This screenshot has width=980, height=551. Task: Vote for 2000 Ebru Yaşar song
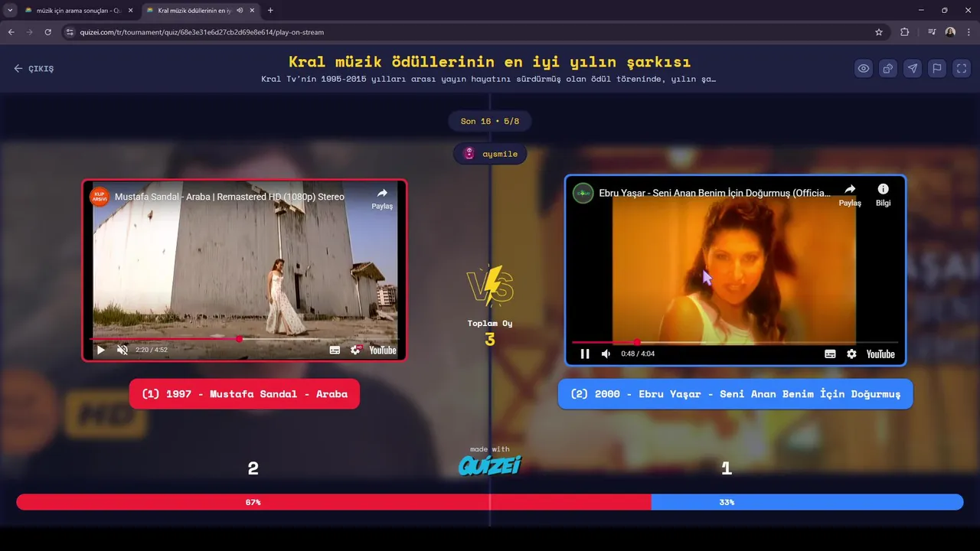coord(735,394)
